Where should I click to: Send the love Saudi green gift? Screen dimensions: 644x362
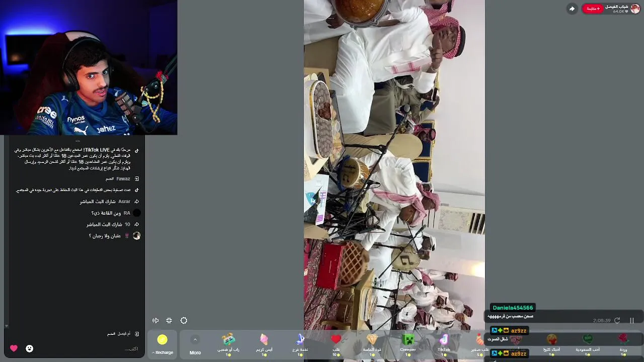point(588,345)
